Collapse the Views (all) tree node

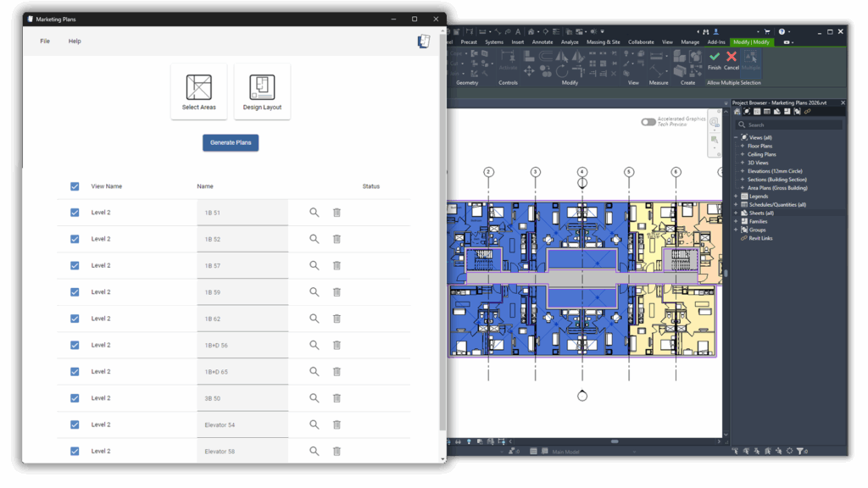(735, 137)
